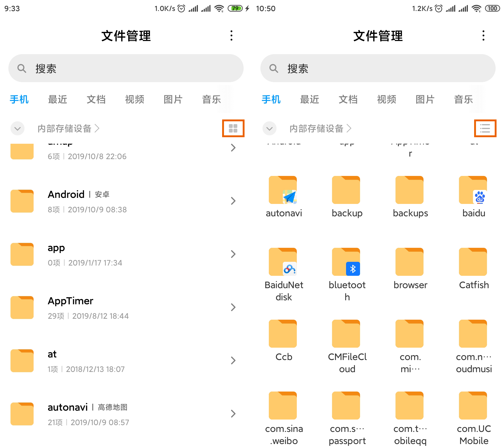Open the bluetooth folder

[x=346, y=261]
